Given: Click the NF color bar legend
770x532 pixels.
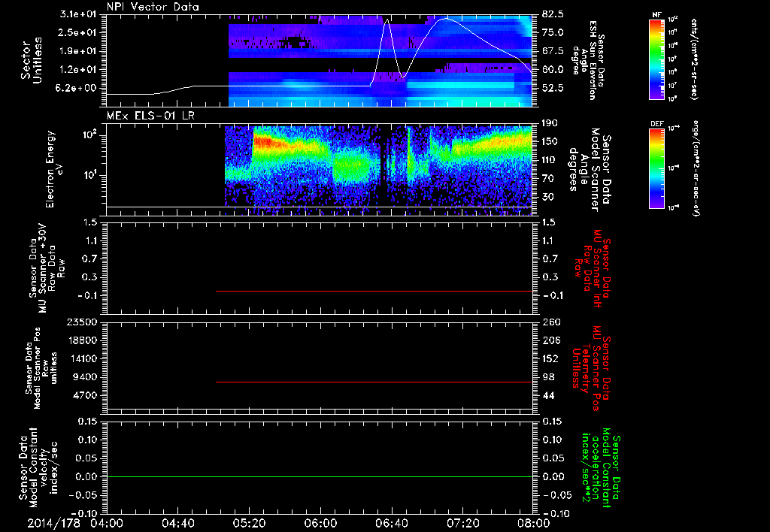Looking at the screenshot, I should [656, 59].
